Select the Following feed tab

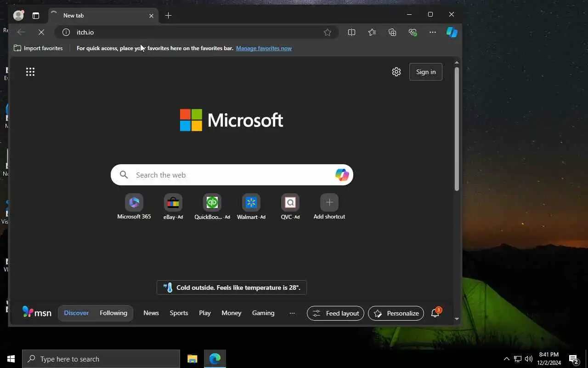[x=113, y=313]
